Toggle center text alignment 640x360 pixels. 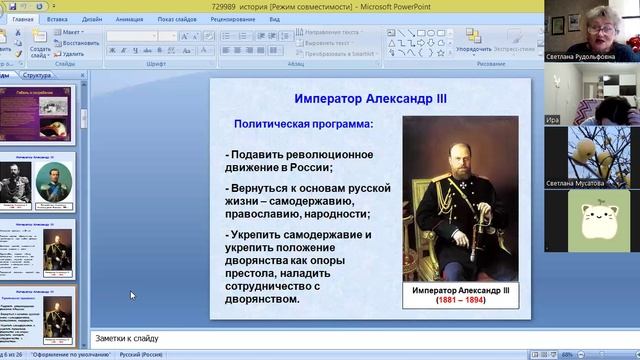pyautogui.click(x=237, y=51)
